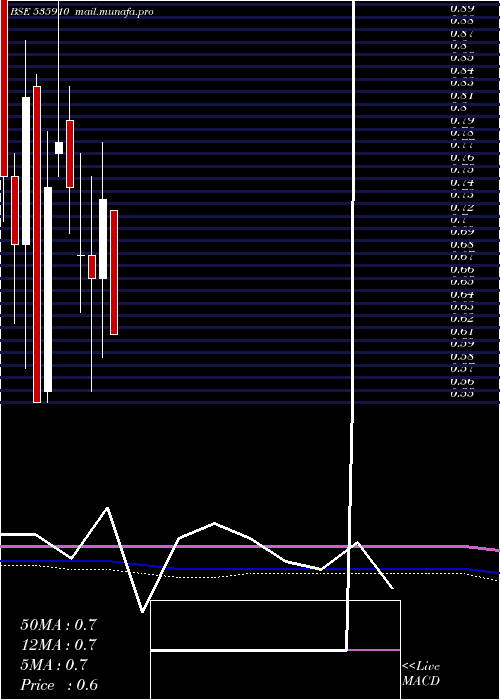500x700 pixels.
Task: Click the Price : 0.6 readout
Action: [59, 685]
